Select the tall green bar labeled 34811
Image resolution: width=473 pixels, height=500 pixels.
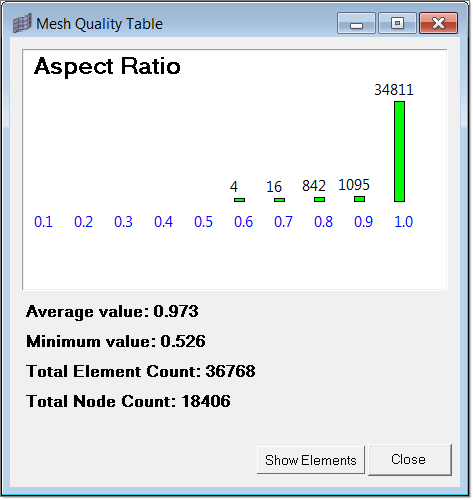(x=399, y=151)
